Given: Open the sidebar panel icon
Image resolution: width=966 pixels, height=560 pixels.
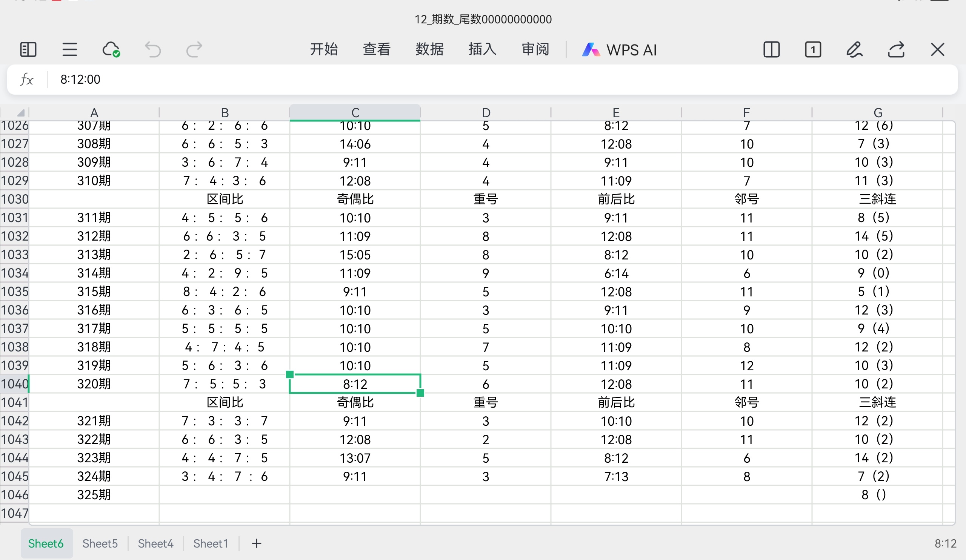Looking at the screenshot, I should [x=28, y=50].
